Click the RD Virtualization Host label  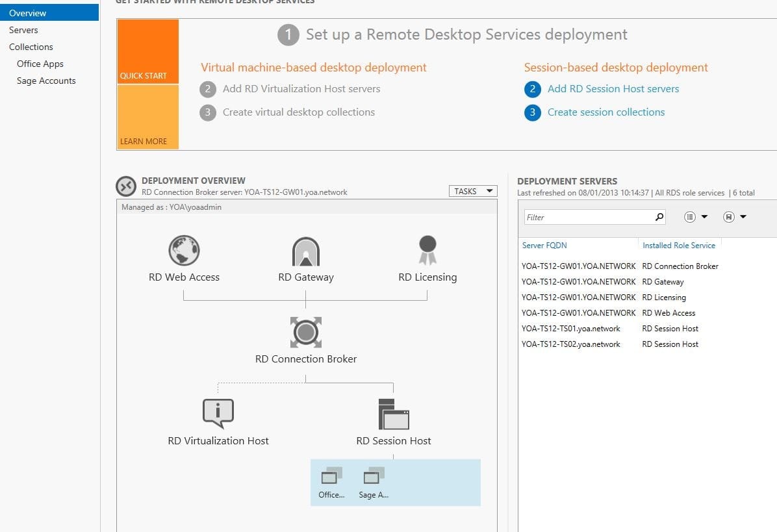(218, 440)
